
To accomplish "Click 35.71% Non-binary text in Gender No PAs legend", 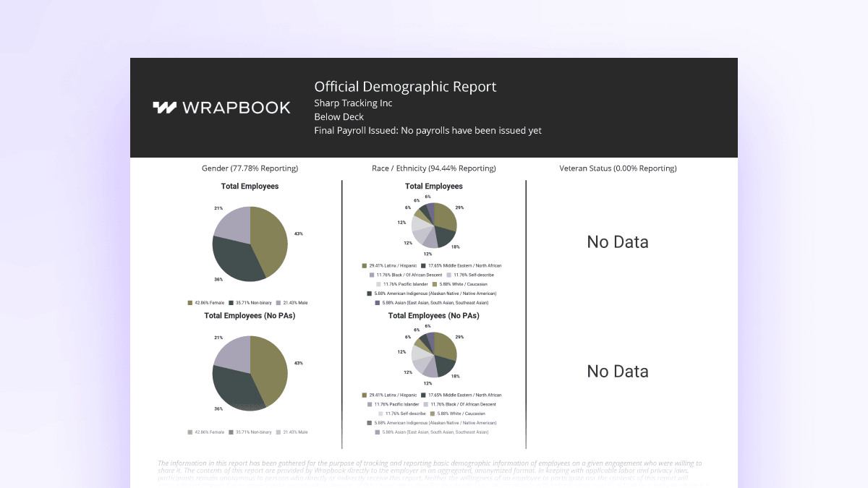I will 254,432.
